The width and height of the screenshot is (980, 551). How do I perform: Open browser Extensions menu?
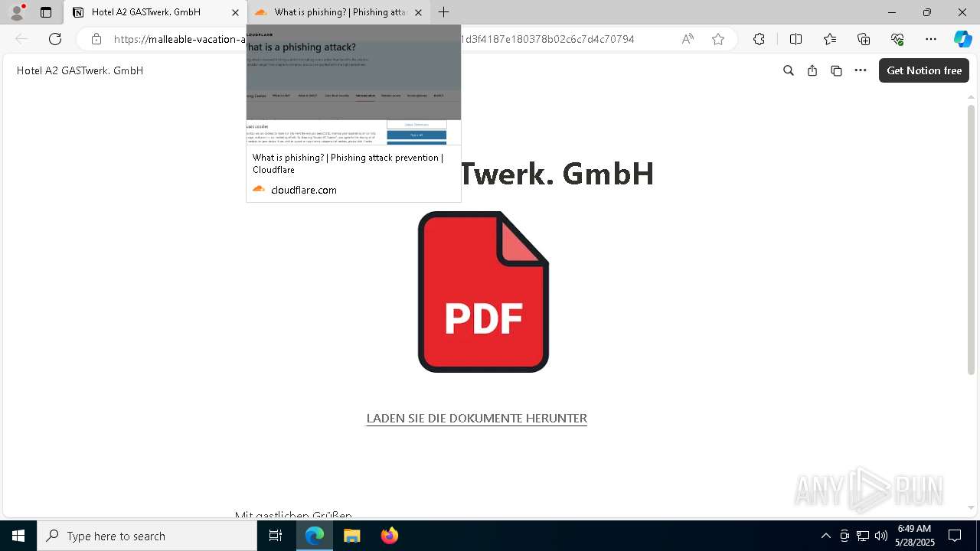click(x=759, y=39)
